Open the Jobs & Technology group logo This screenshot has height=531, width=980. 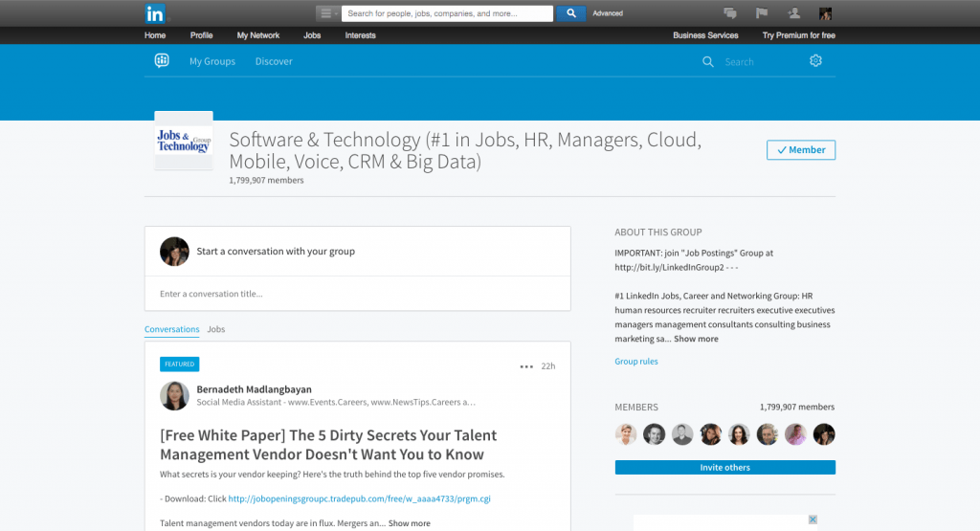184,141
